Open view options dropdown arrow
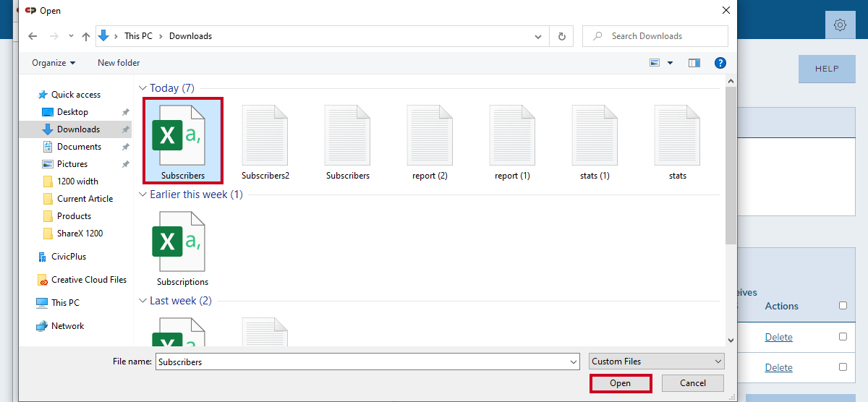Image resolution: width=868 pixels, height=402 pixels. tap(670, 63)
